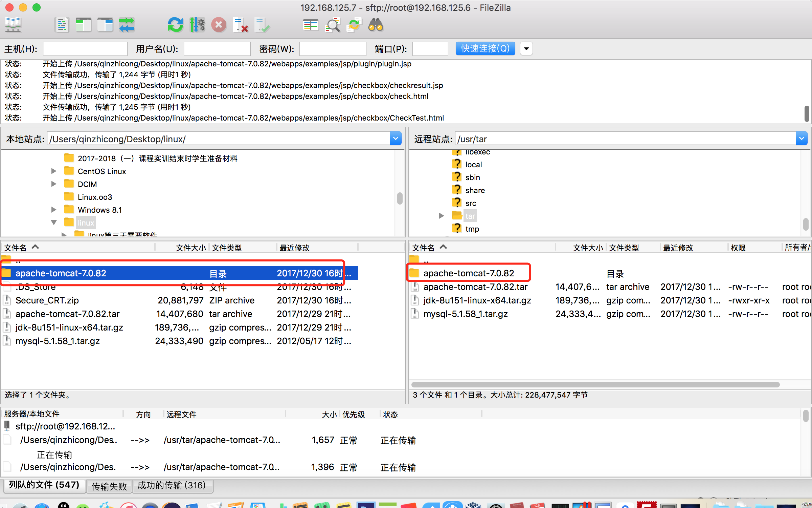The width and height of the screenshot is (812, 508).
Task: Toggle the message log display
Action: pos(62,25)
